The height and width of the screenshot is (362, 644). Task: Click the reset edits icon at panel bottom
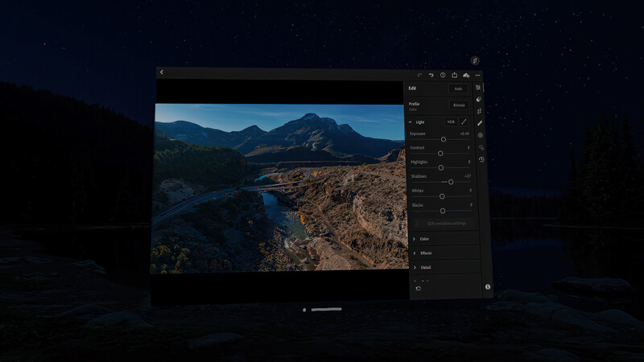click(x=418, y=288)
